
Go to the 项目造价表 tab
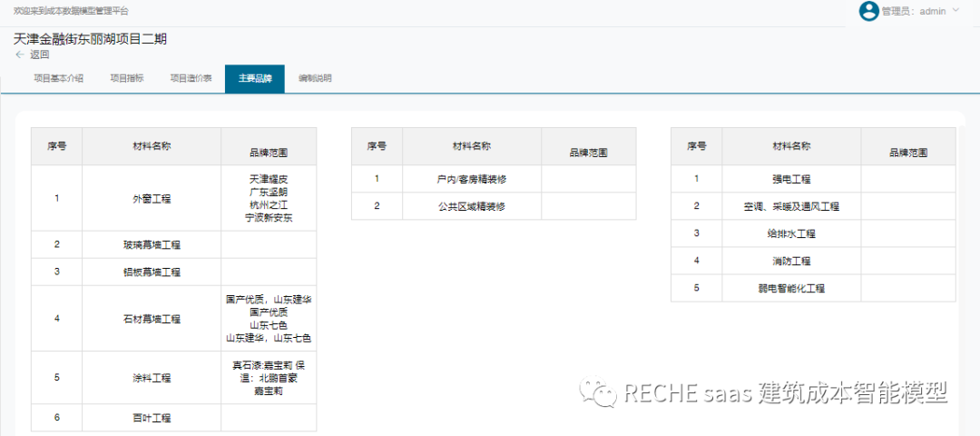pos(191,78)
